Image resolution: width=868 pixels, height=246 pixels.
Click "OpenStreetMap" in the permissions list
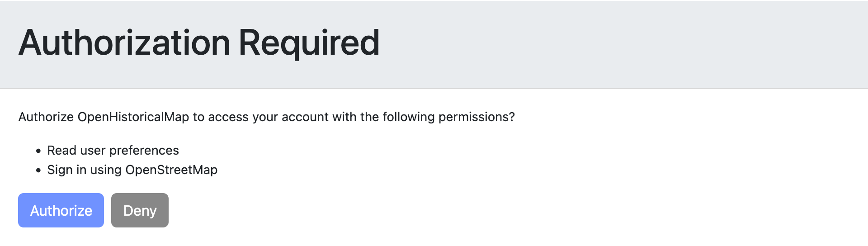pyautogui.click(x=171, y=170)
